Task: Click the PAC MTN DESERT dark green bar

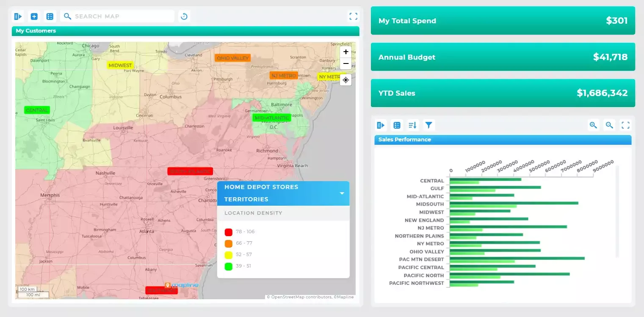Action: coord(517,258)
